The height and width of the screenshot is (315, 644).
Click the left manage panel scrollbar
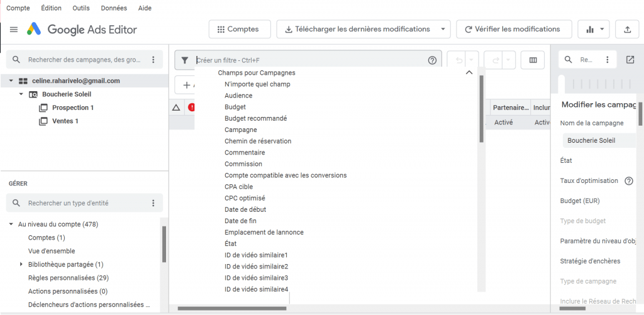coord(164,244)
